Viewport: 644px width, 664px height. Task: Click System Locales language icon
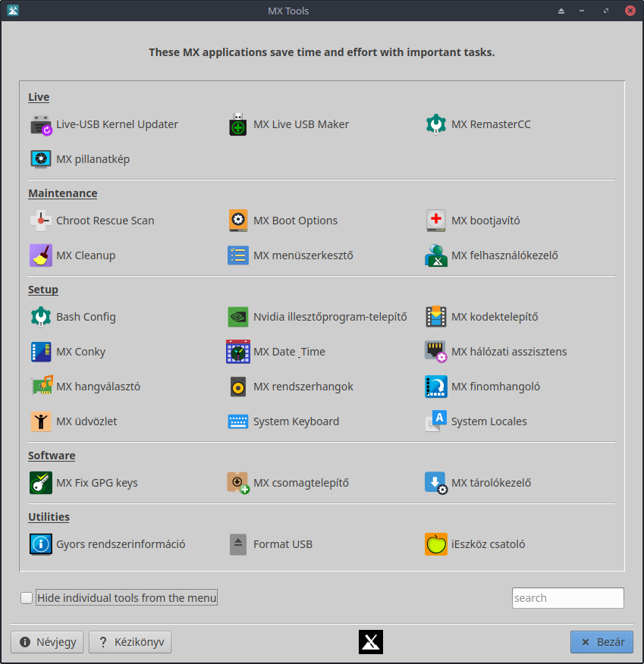tap(436, 421)
